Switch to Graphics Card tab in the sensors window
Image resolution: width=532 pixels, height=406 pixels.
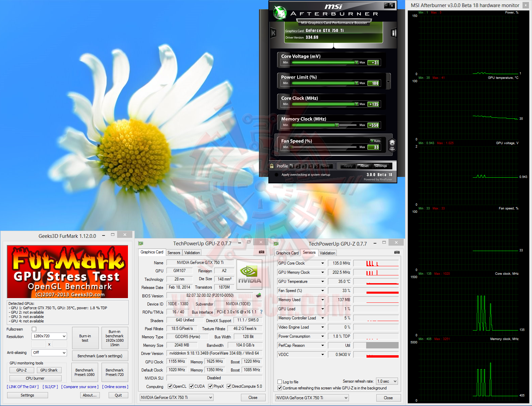point(287,253)
